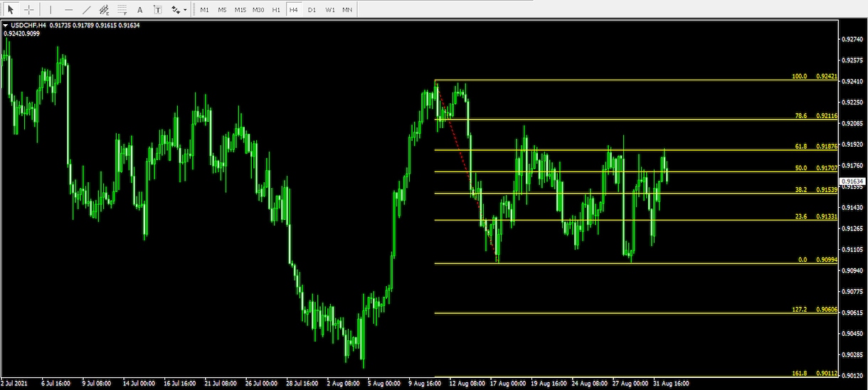Image resolution: width=868 pixels, height=390 pixels.
Task: Click the 0.92740 price scale value
Action: pyautogui.click(x=852, y=40)
